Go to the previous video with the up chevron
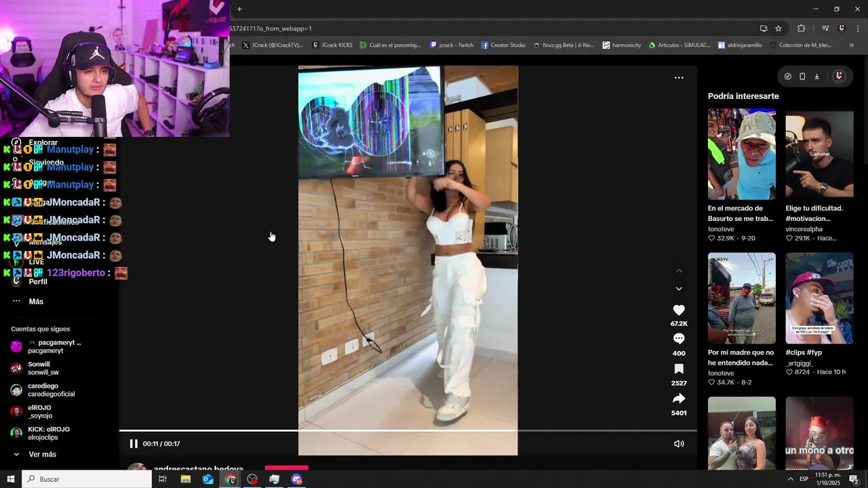 pos(679,271)
